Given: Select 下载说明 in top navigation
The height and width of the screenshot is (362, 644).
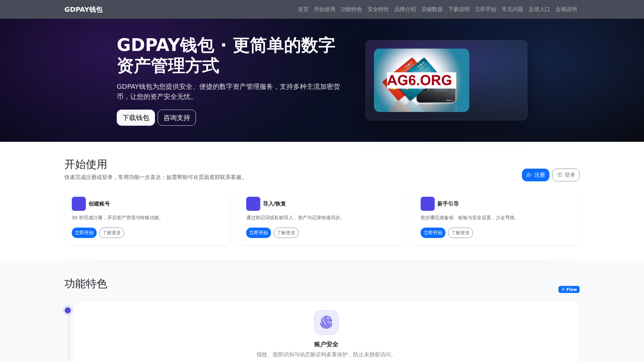Looking at the screenshot, I should tap(459, 9).
